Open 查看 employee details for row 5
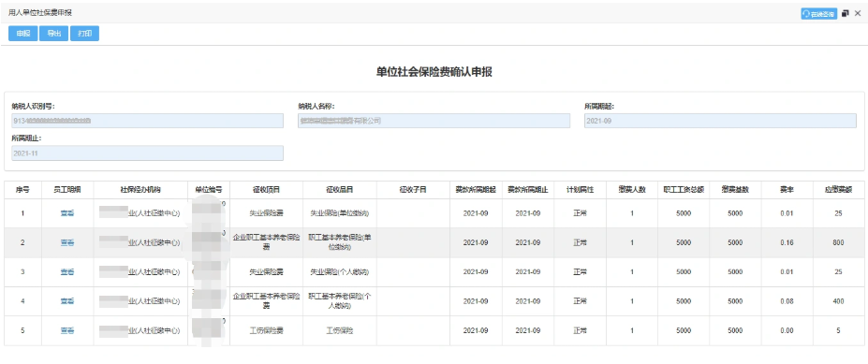This screenshot has width=868, height=364. pyautogui.click(x=67, y=331)
